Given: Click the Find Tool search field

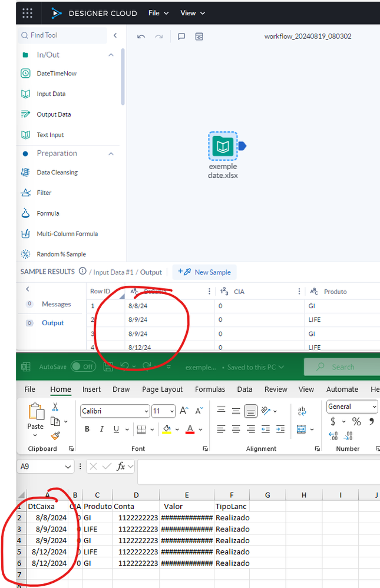Looking at the screenshot, I should pos(62,35).
